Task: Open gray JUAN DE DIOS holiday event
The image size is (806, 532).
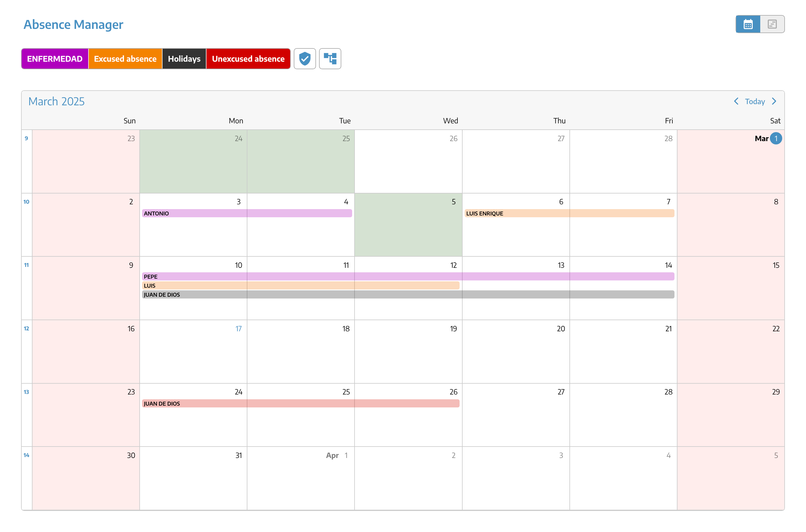Action: tap(408, 295)
